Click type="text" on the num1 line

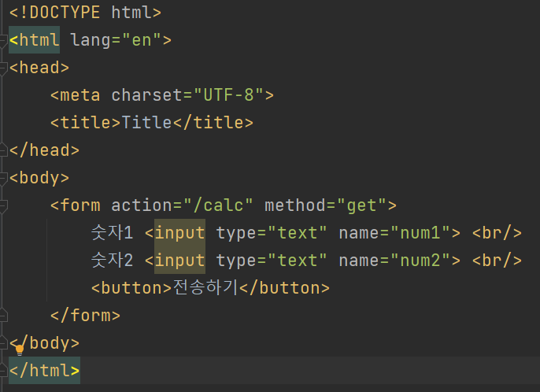(x=272, y=233)
